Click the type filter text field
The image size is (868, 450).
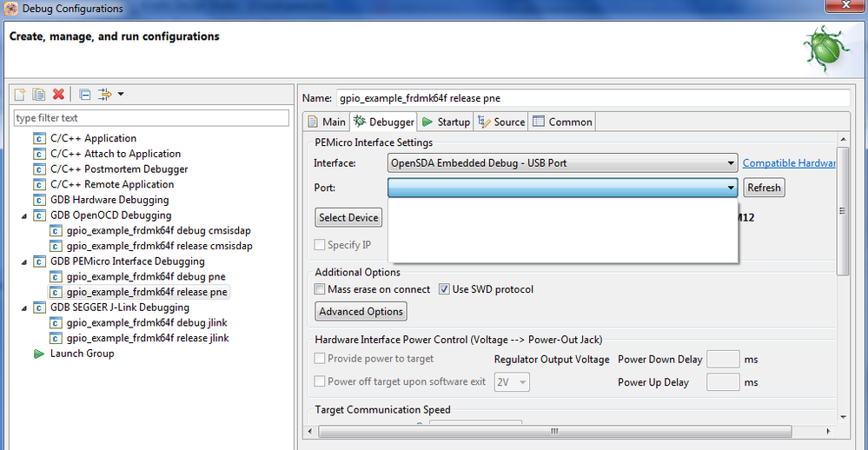[151, 118]
